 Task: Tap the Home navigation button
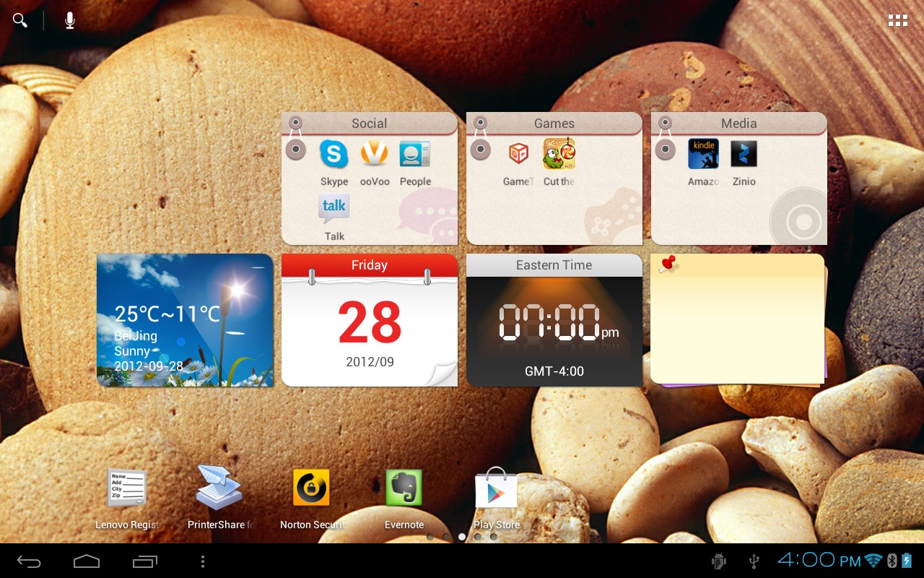pyautogui.click(x=87, y=561)
